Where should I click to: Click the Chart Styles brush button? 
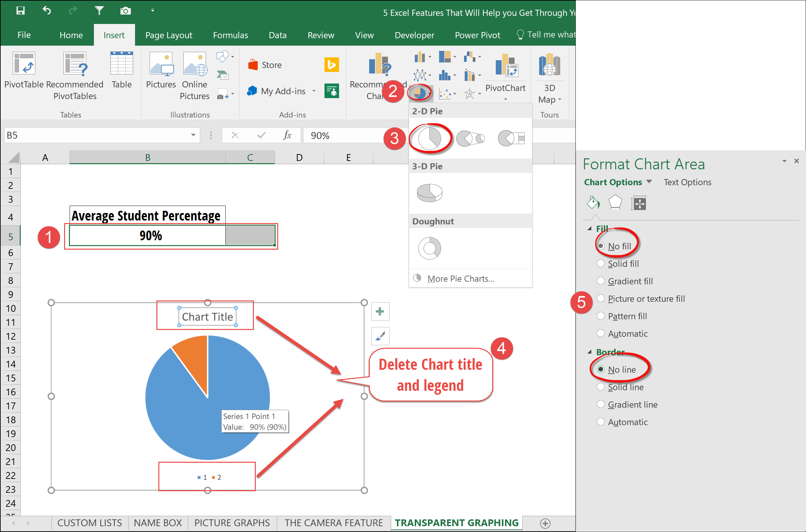[x=380, y=336]
